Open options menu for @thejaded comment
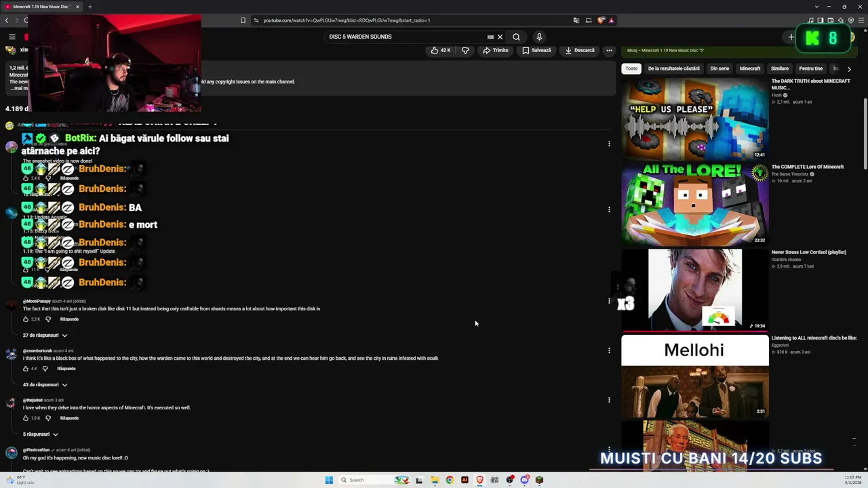Image resolution: width=868 pixels, height=488 pixels. [609, 400]
